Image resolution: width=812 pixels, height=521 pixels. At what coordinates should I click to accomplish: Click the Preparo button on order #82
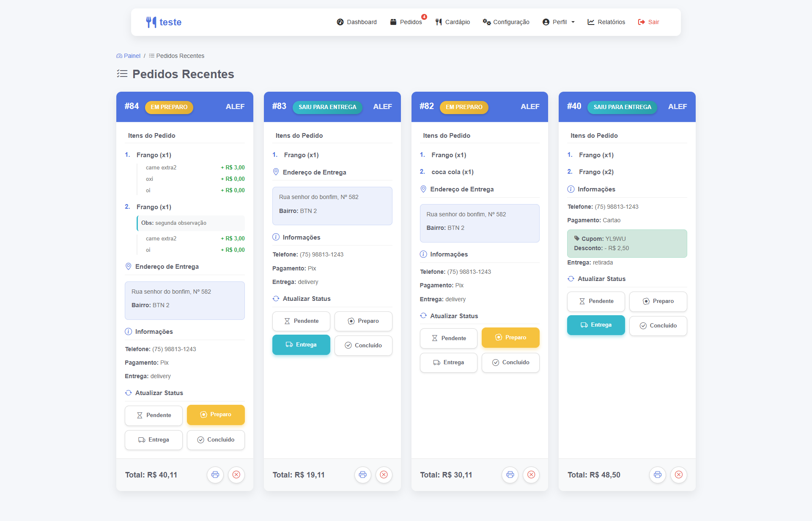click(x=510, y=338)
